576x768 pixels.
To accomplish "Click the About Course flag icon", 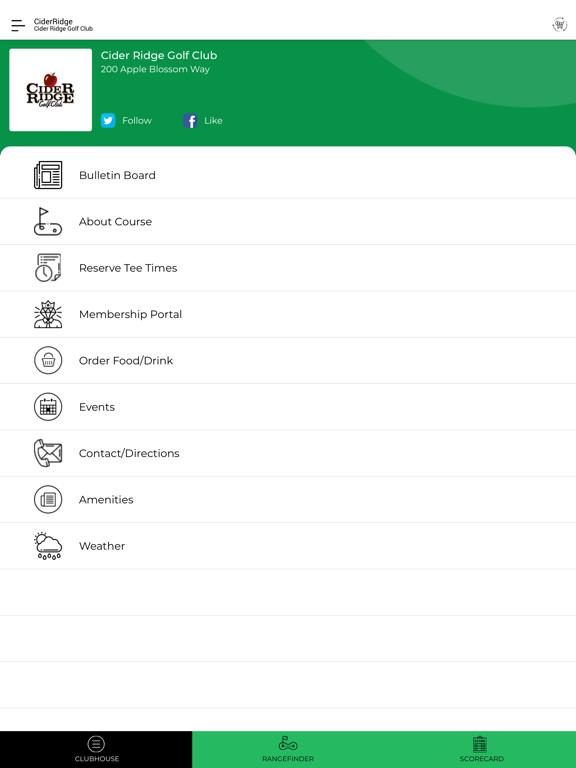I will pyautogui.click(x=48, y=221).
